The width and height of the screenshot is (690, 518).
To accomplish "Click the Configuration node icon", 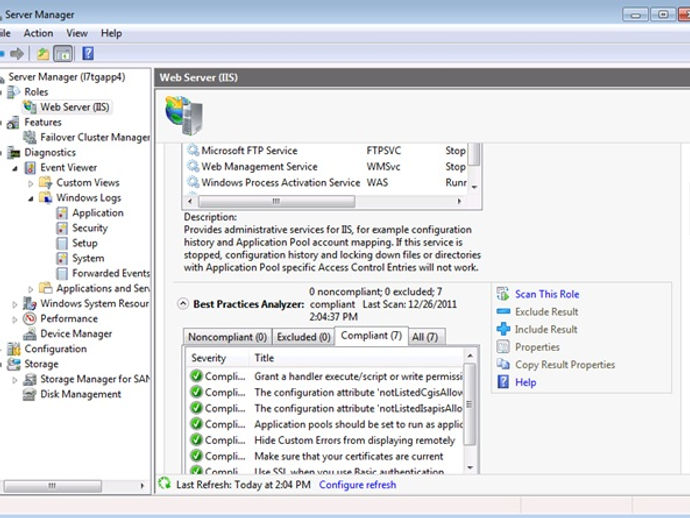I will 14,349.
